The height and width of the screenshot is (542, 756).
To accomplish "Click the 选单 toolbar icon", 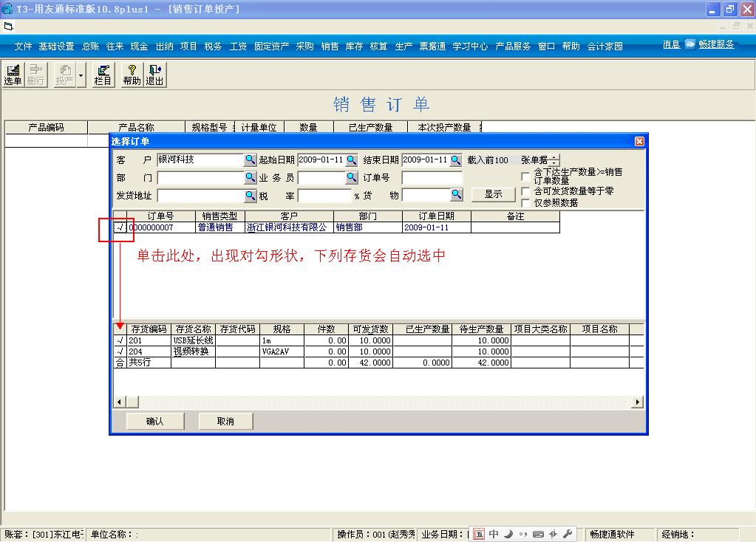I will coord(12,74).
